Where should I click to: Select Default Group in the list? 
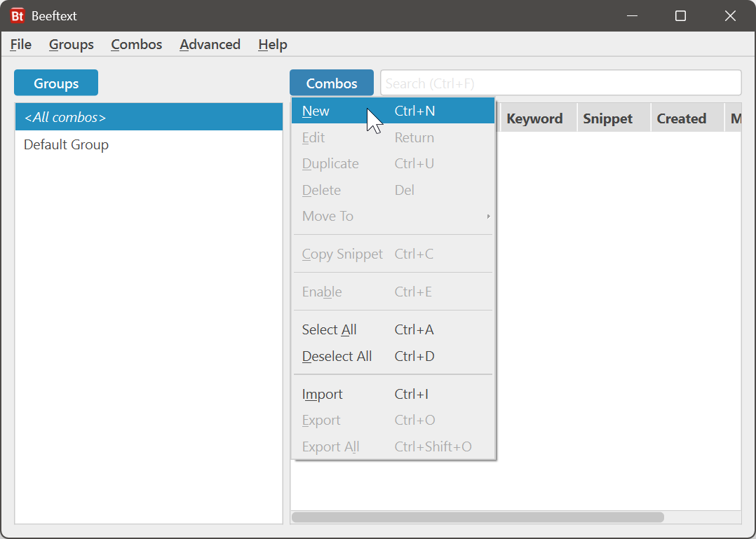tap(149, 144)
